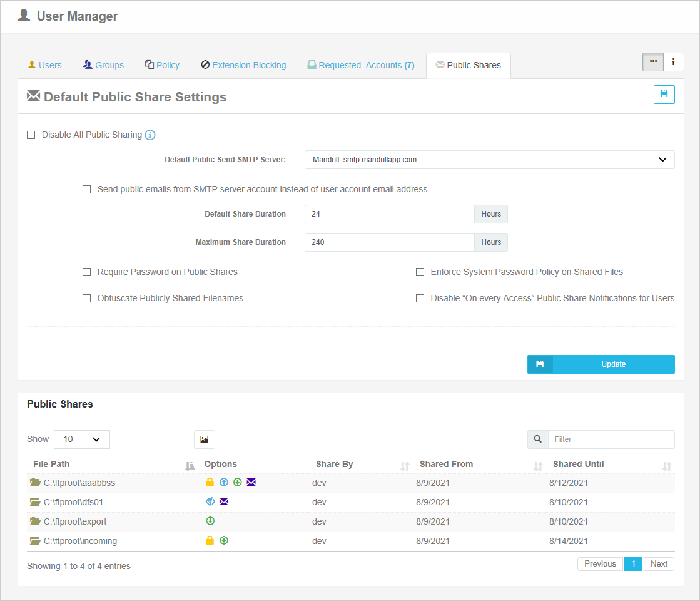The image size is (700, 601).
Task: Click the lock icon for C:\ftproot\incoming
Action: point(210,540)
